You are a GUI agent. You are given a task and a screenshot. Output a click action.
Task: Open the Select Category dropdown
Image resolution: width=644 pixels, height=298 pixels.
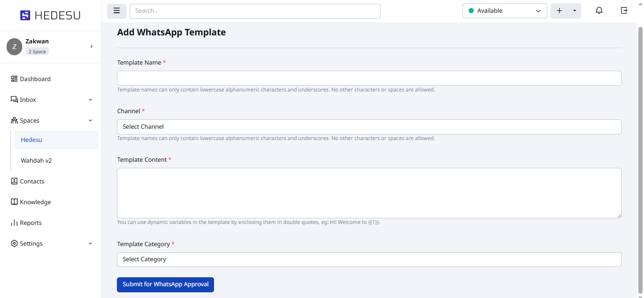click(x=369, y=259)
